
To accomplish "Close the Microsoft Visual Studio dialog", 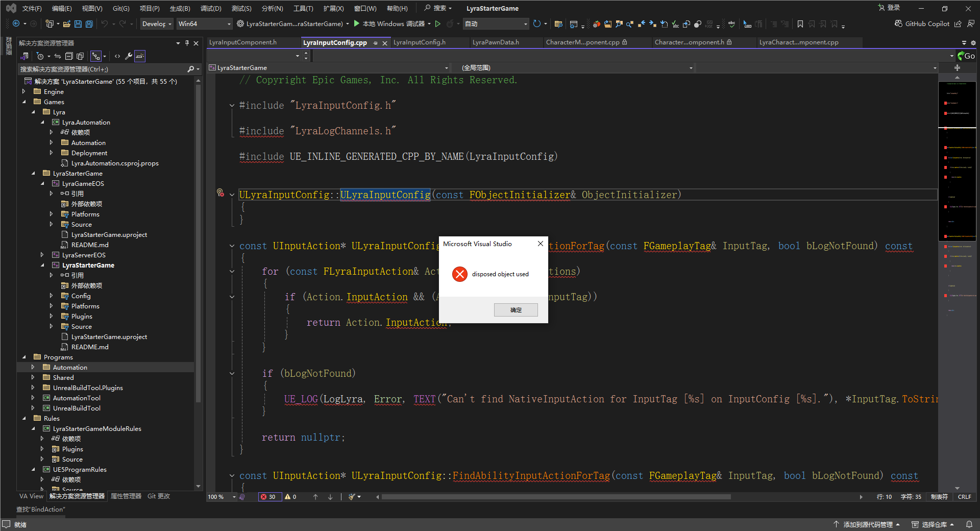I will point(540,244).
